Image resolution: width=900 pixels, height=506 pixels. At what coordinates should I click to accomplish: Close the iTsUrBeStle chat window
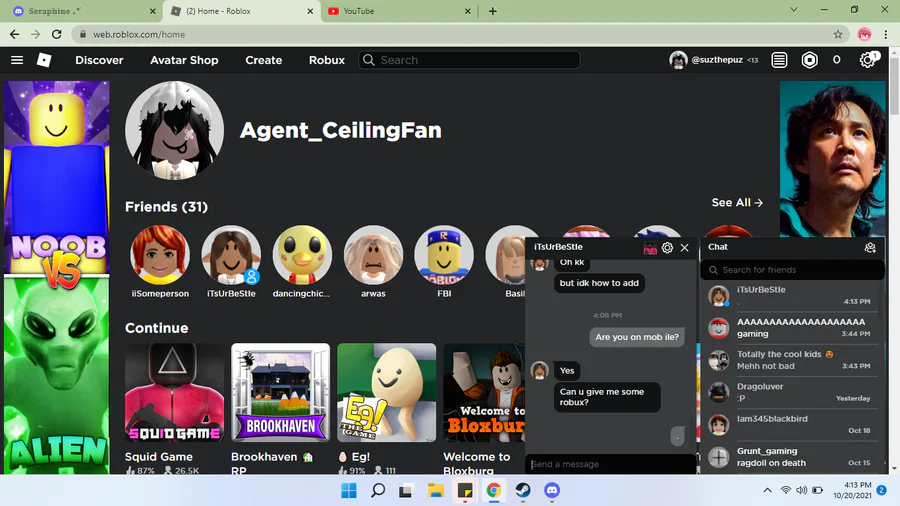click(684, 248)
